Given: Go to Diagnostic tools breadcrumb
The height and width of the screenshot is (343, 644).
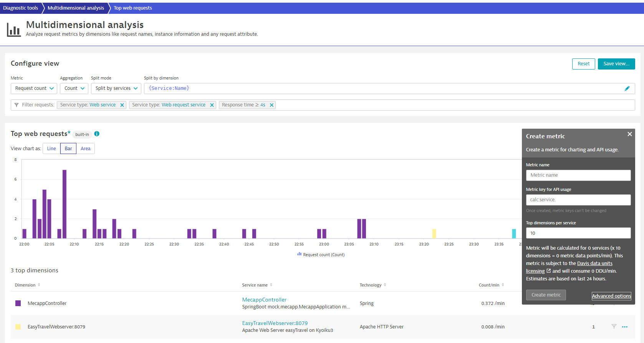Looking at the screenshot, I should click(21, 8).
